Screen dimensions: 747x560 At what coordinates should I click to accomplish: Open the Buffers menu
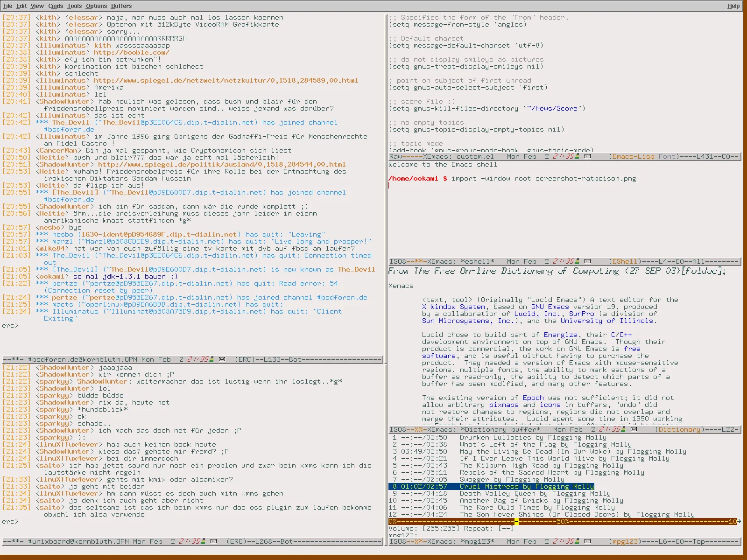(121, 6)
